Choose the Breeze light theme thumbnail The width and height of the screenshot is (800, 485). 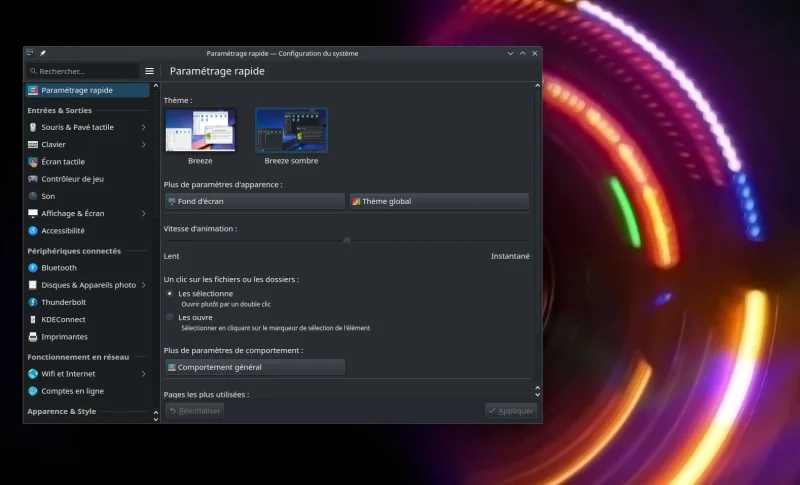coord(200,131)
